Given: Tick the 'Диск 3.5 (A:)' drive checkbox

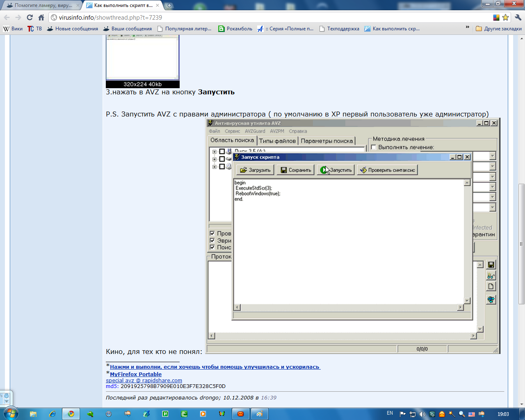Looking at the screenshot, I should pos(222,152).
